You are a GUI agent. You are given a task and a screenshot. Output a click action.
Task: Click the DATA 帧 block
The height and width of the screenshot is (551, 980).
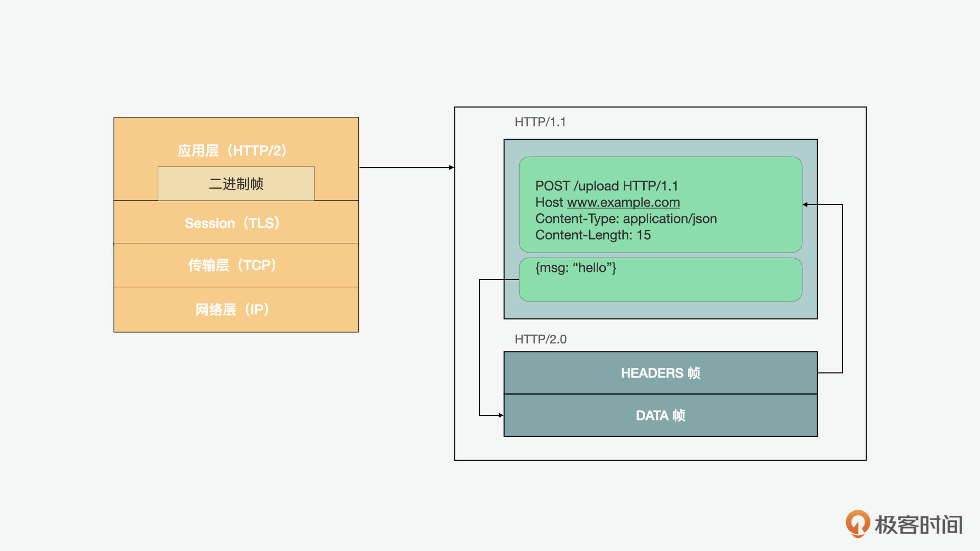tap(660, 415)
